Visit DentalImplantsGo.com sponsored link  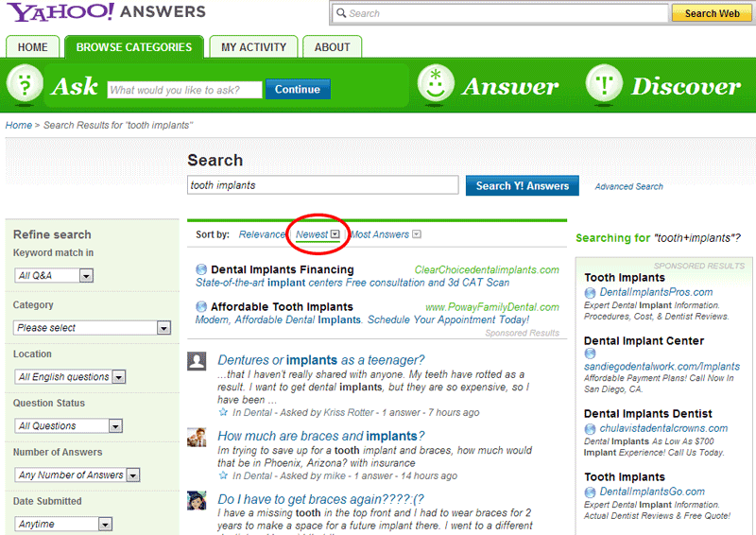pyautogui.click(x=652, y=492)
